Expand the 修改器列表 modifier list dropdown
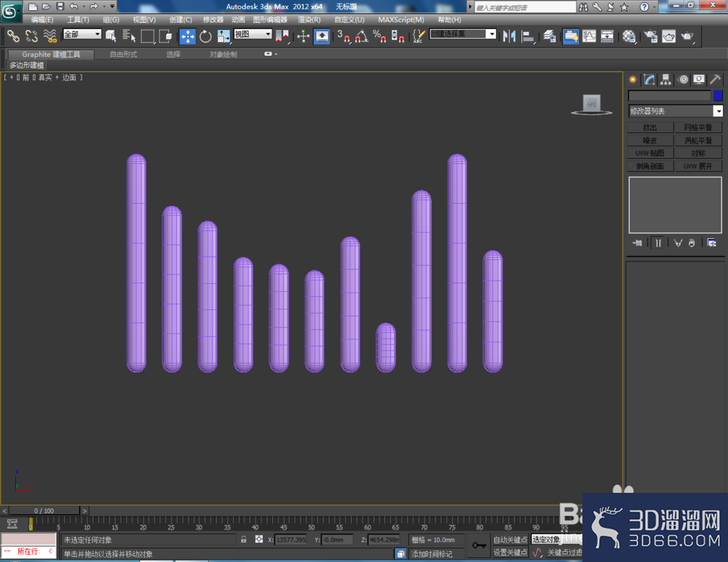728x562 pixels. point(676,111)
